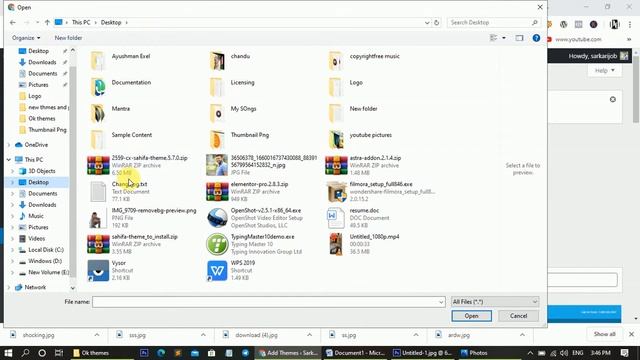Select 2559-cx-sahifa-theme.5.7.0.zip archive
Screen dimensions: 640x360
coord(138,165)
